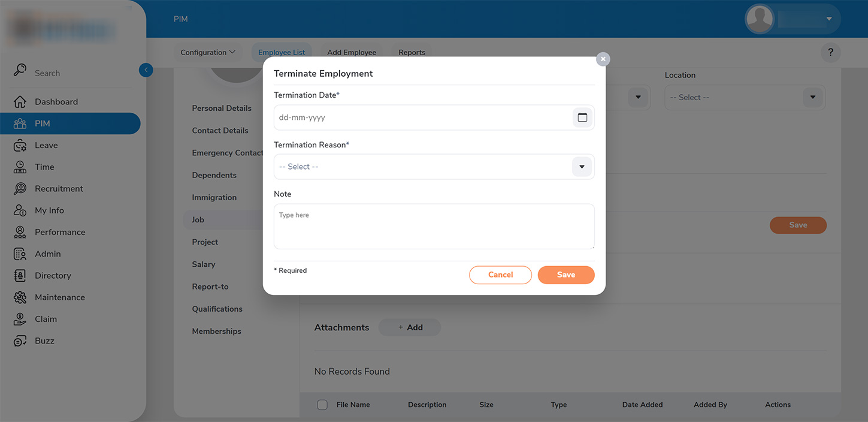Screen dimensions: 868x422
Task: Toggle the select-all checkbox in attachments table
Action: (x=322, y=405)
